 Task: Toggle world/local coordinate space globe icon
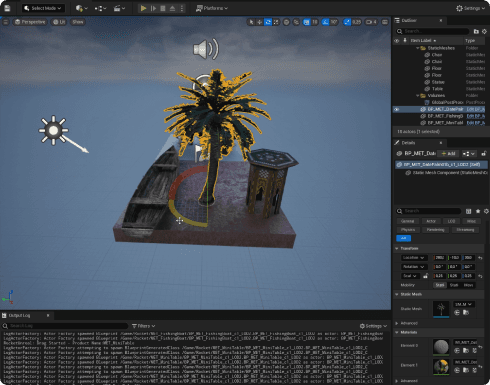coord(286,22)
